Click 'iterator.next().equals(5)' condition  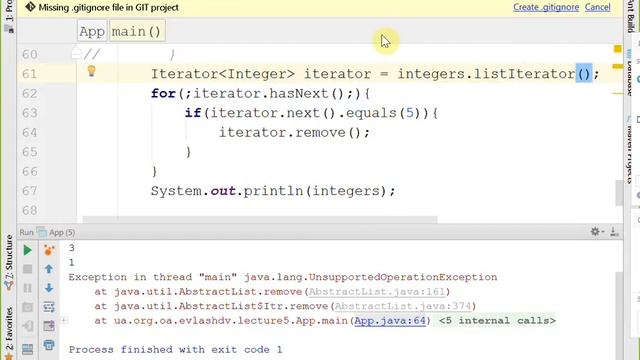tap(316, 113)
